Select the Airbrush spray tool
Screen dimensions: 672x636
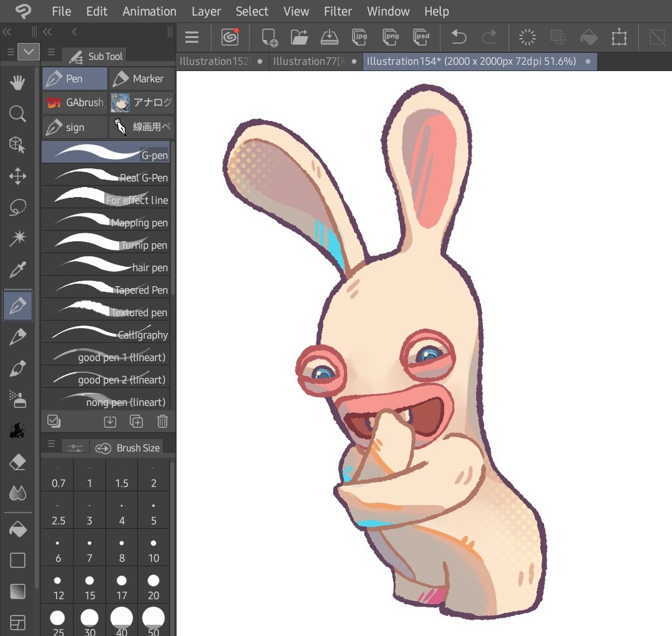(17, 399)
